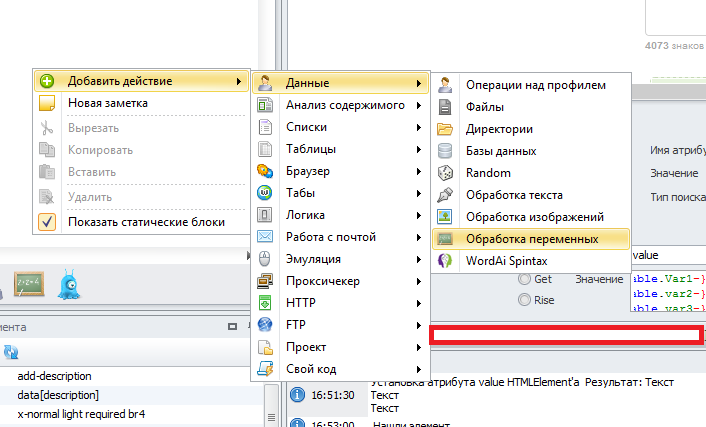The height and width of the screenshot is (427, 706).
Task: Click mouse icon for Эмуляция
Action: pyautogui.click(x=265, y=259)
